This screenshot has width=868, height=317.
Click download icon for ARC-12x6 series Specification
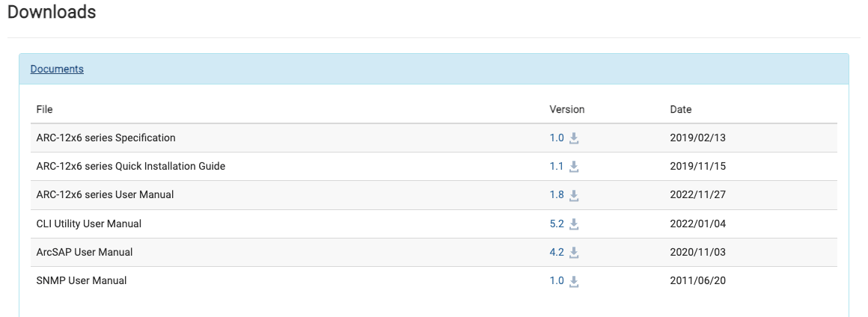click(574, 138)
